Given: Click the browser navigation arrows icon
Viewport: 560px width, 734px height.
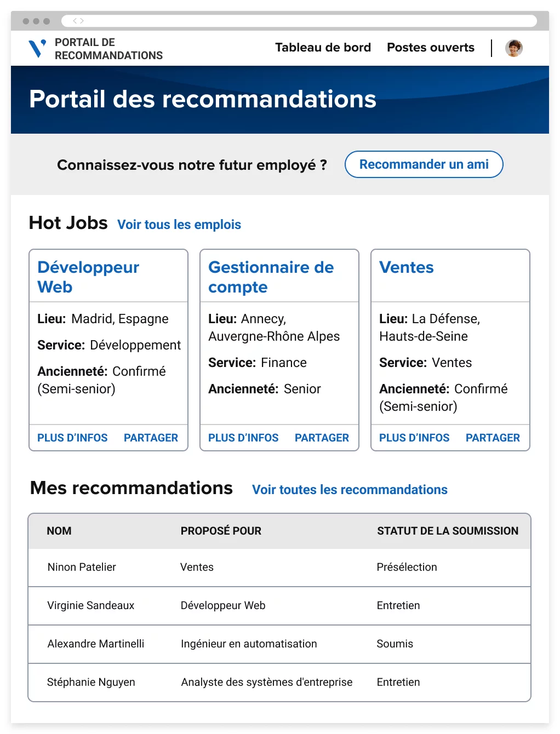Looking at the screenshot, I should (78, 21).
